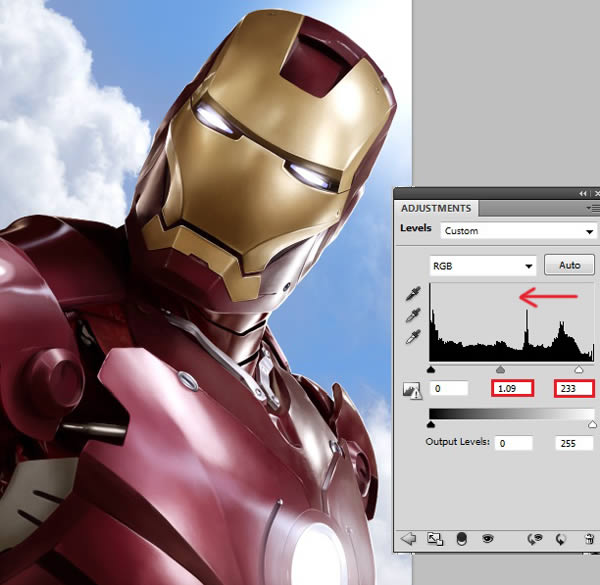Click the output gradient bar
The width and height of the screenshot is (600, 585).
pyautogui.click(x=512, y=414)
